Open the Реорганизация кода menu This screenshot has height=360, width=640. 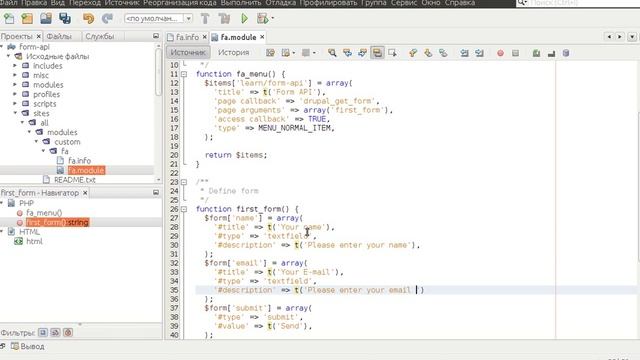click(180, 3)
